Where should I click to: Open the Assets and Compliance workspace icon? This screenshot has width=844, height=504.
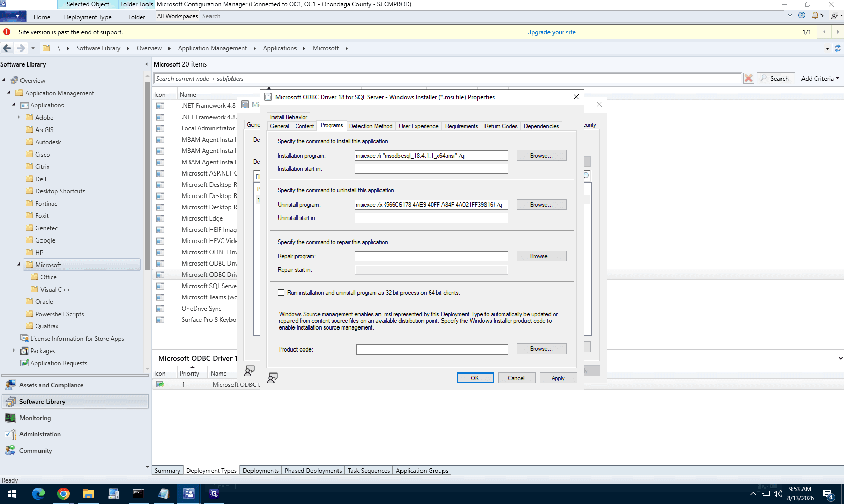10,385
